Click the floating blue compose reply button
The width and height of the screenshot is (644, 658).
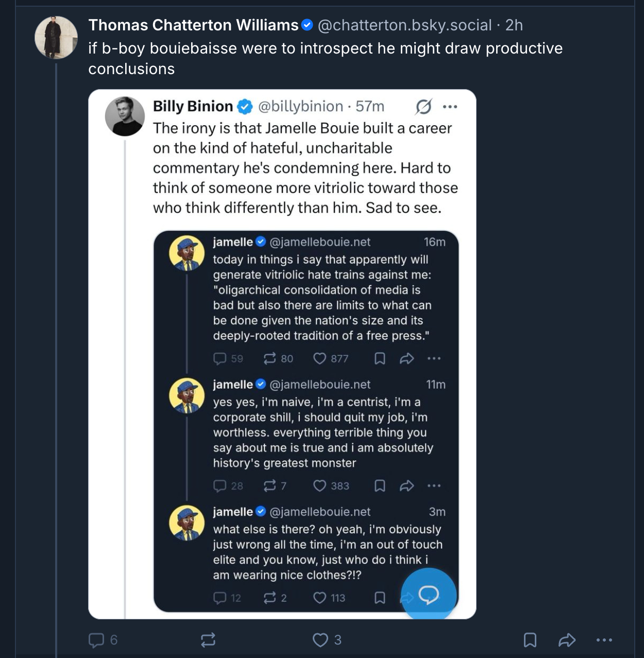(x=429, y=595)
